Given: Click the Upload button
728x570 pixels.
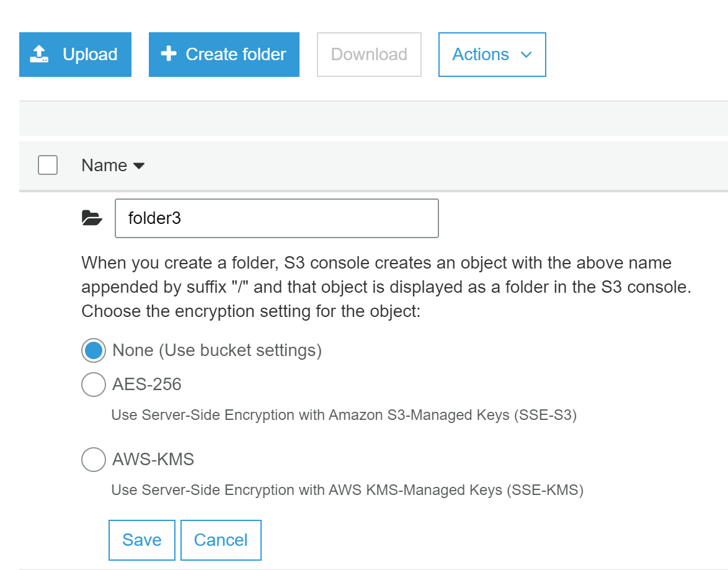Looking at the screenshot, I should (75, 54).
